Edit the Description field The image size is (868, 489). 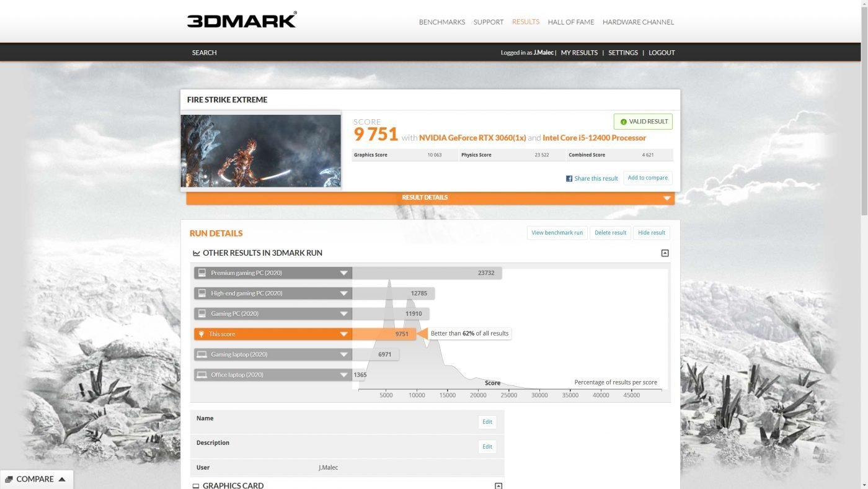(487, 447)
